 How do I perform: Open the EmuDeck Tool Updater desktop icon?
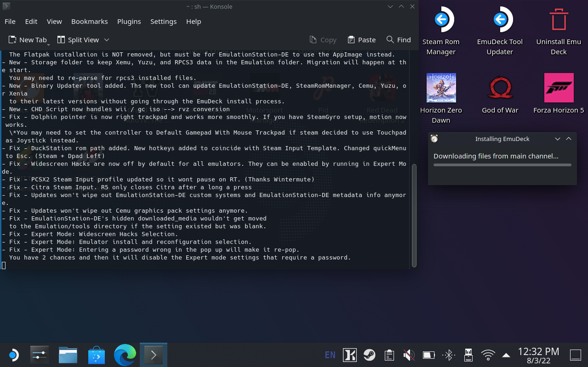(x=500, y=31)
